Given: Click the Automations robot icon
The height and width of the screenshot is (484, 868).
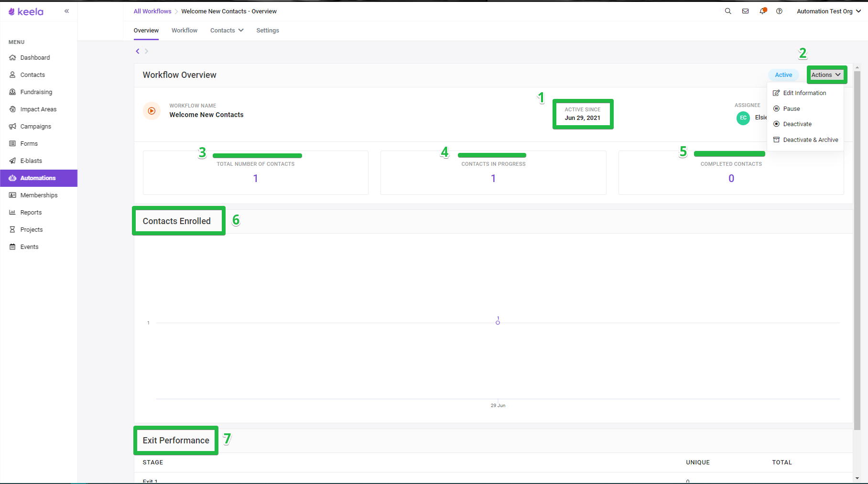Looking at the screenshot, I should click(12, 178).
